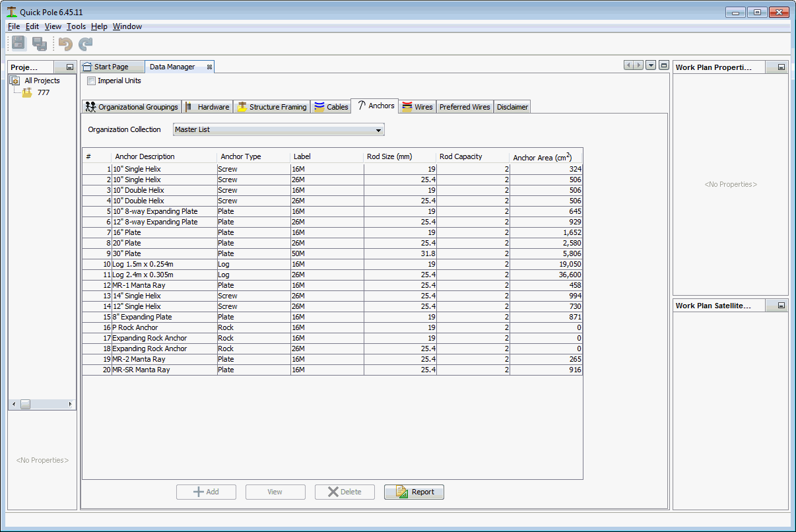Select 'Expanding Rock Anchor' row 18

tap(332, 349)
